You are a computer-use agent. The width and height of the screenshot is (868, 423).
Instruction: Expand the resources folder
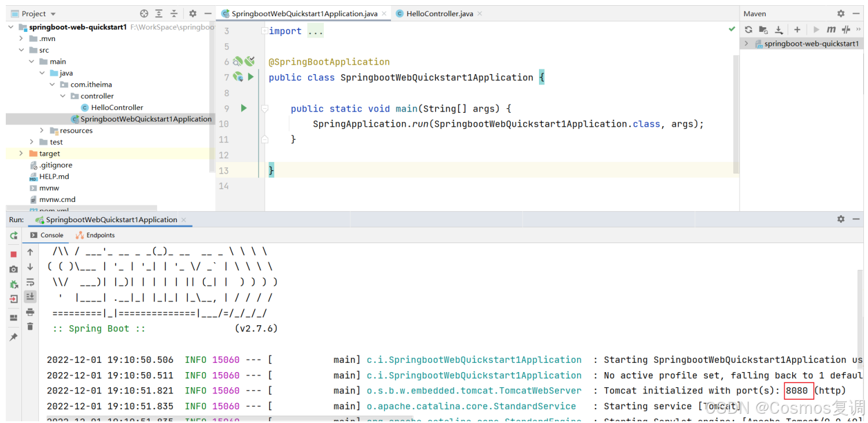[42, 130]
